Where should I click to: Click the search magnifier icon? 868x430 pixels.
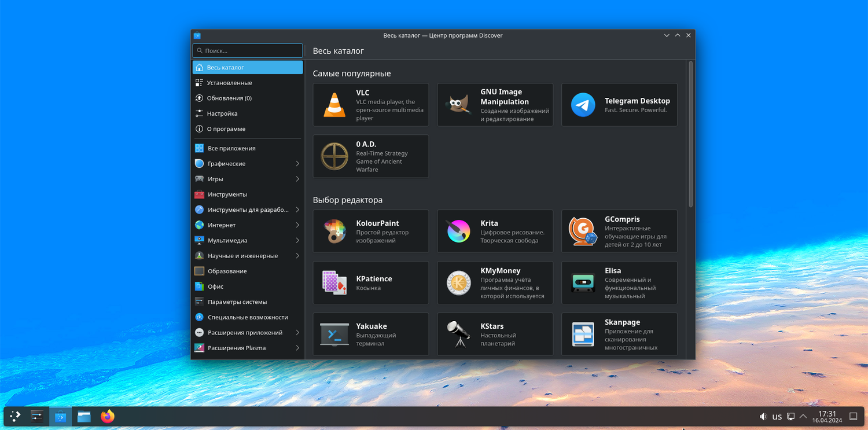[x=200, y=51]
